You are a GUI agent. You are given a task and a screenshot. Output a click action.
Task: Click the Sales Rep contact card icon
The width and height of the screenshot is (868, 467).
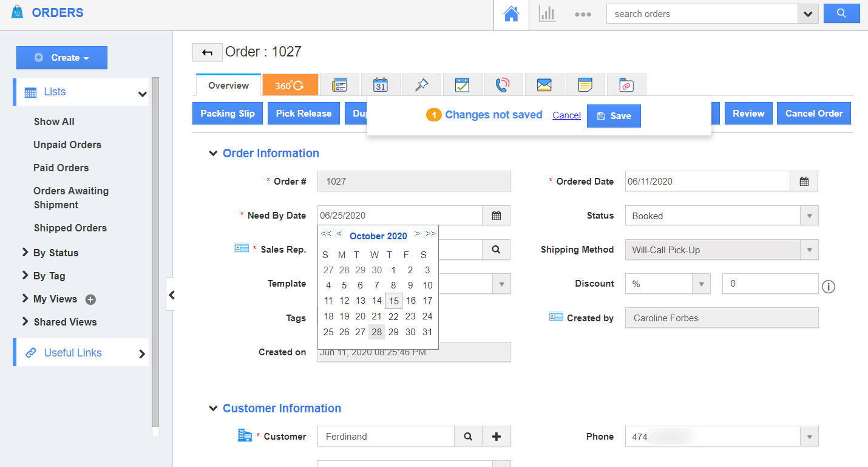(x=242, y=248)
